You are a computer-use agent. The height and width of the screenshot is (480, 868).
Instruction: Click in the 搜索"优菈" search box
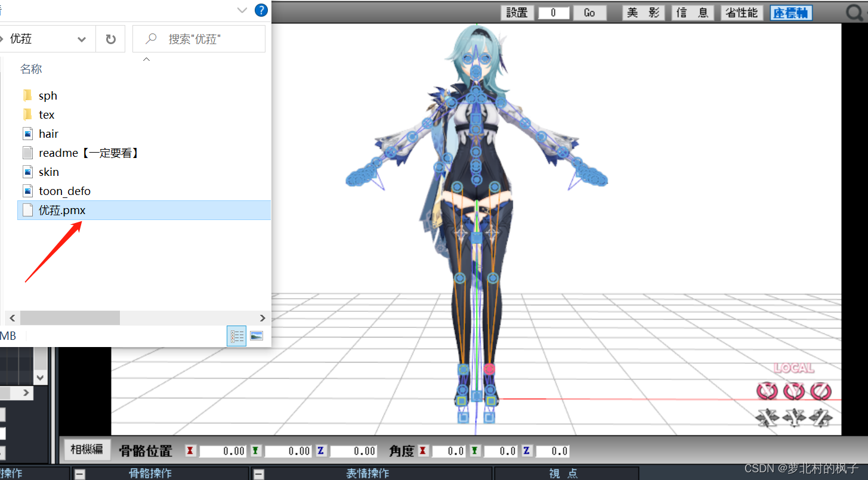(199, 39)
